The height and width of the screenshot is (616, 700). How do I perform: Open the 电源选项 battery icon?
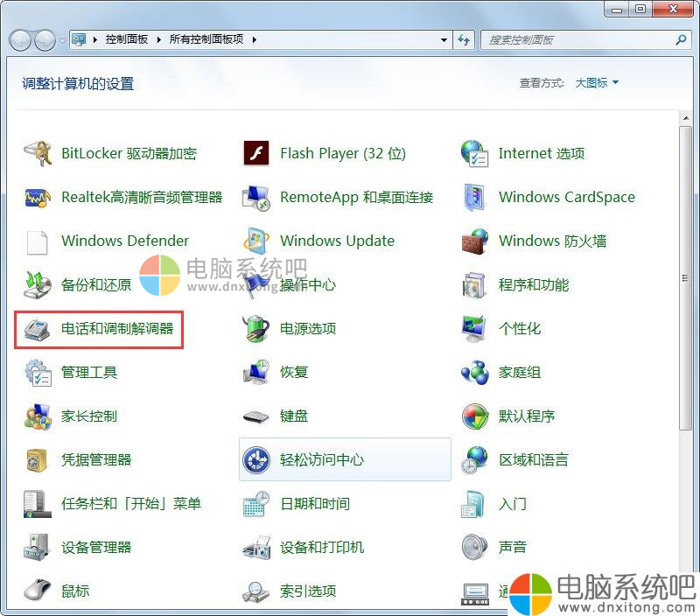click(x=256, y=328)
